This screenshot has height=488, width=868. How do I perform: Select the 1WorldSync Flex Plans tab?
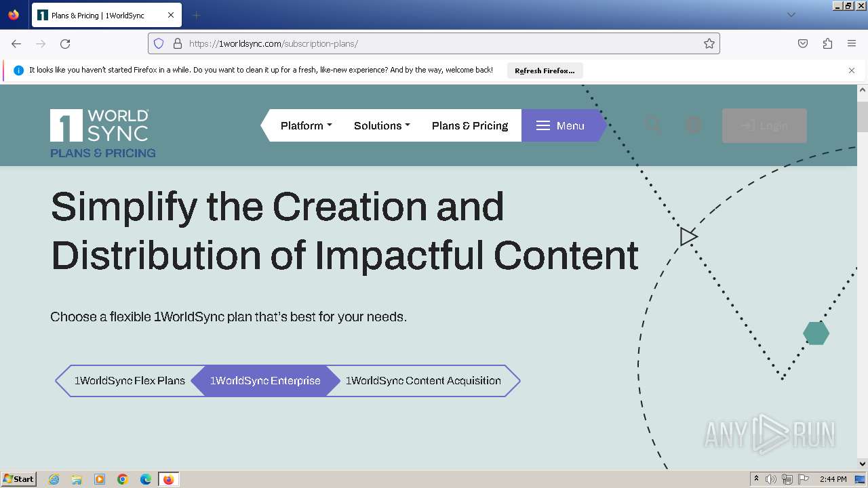pyautogui.click(x=130, y=381)
